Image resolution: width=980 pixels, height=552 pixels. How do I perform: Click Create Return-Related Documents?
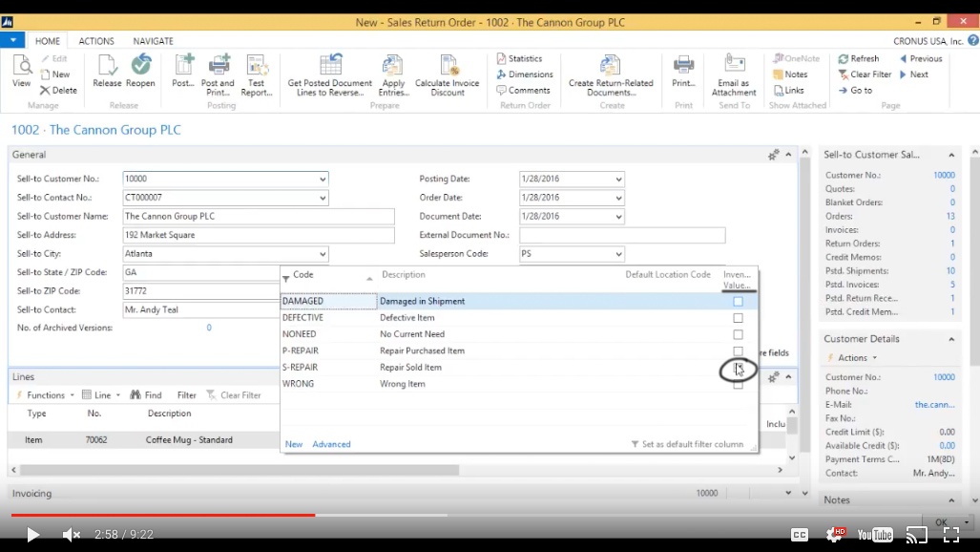pyautogui.click(x=611, y=75)
